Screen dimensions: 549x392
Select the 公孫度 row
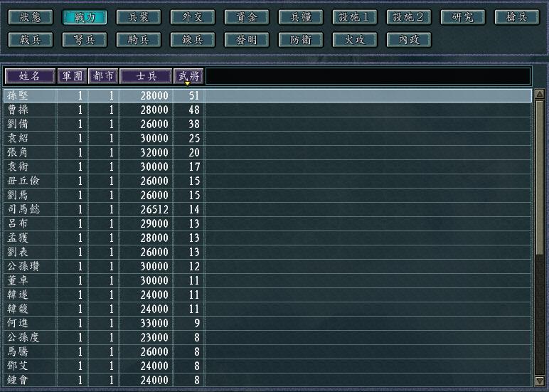pos(268,338)
